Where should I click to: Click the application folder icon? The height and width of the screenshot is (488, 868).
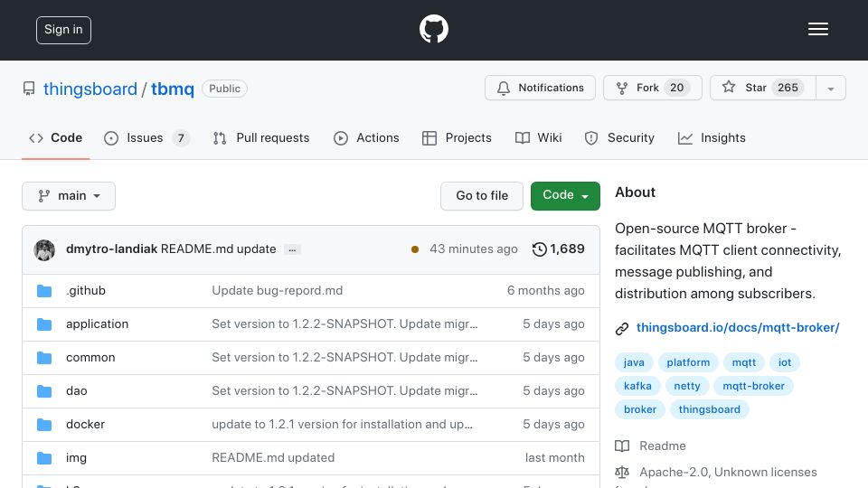(44, 324)
